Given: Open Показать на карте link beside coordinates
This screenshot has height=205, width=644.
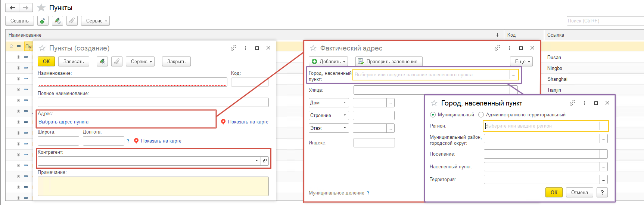Looking at the screenshot, I should (161, 141).
